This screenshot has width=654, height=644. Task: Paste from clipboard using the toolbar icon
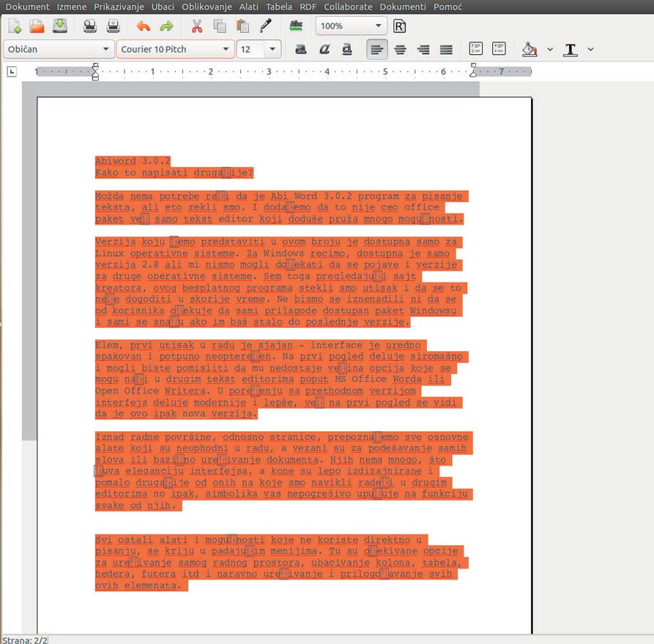pyautogui.click(x=242, y=26)
